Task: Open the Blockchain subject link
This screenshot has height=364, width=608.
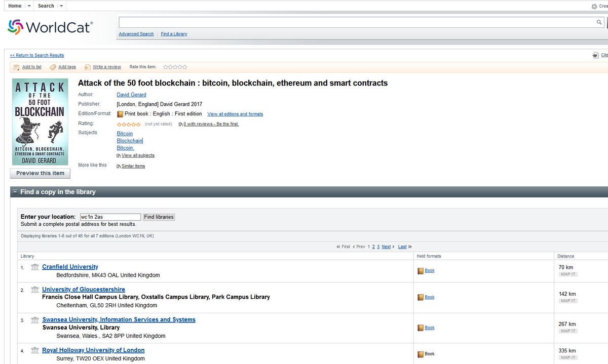Action: [130, 141]
